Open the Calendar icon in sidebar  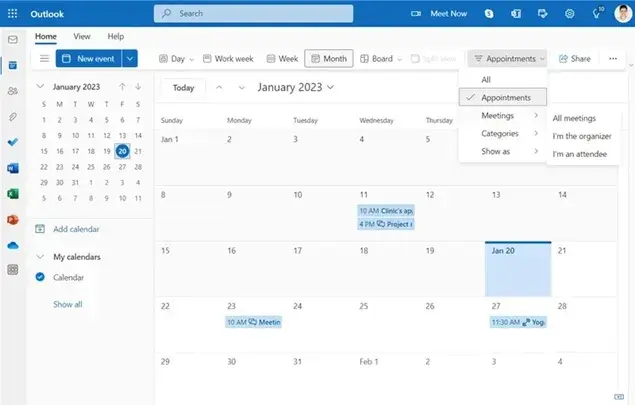coord(13,65)
